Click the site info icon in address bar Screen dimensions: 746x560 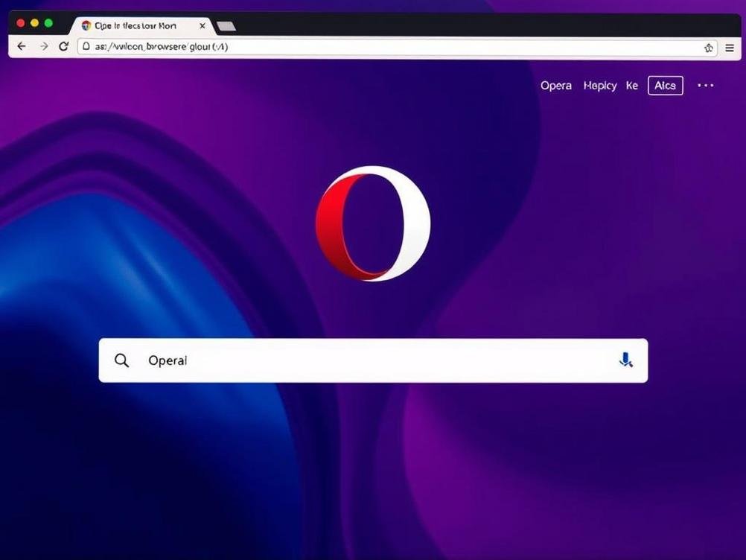(86, 46)
